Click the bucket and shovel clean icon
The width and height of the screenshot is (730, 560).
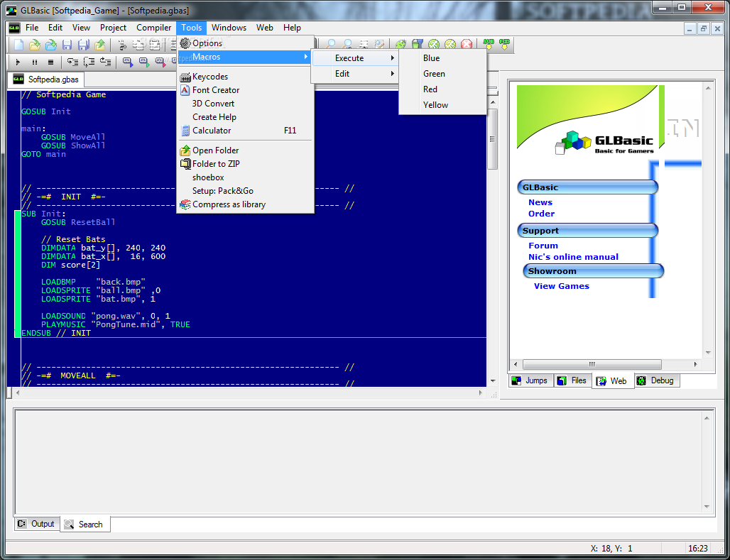pos(417,45)
